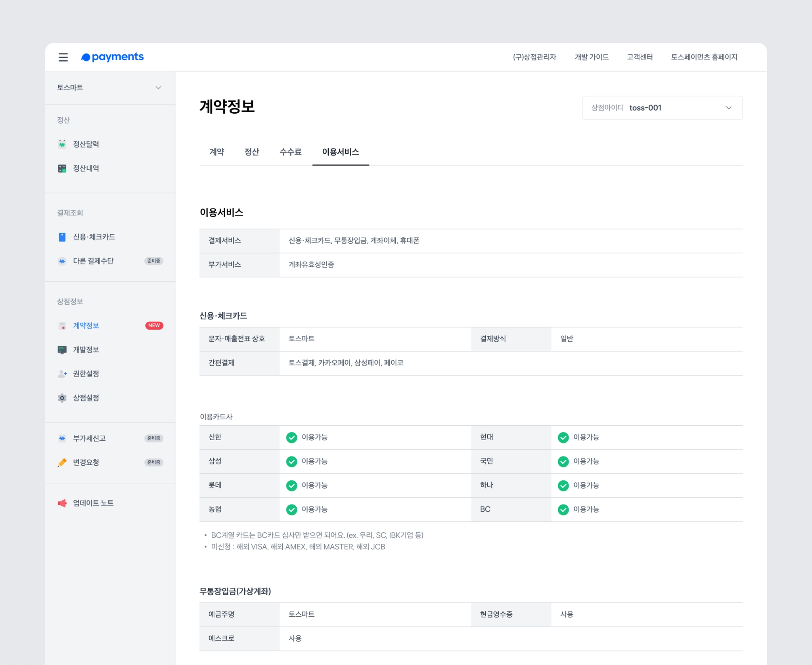Open 정산달력 calendar icon in sidebar
The image size is (812, 665).
[62, 144]
